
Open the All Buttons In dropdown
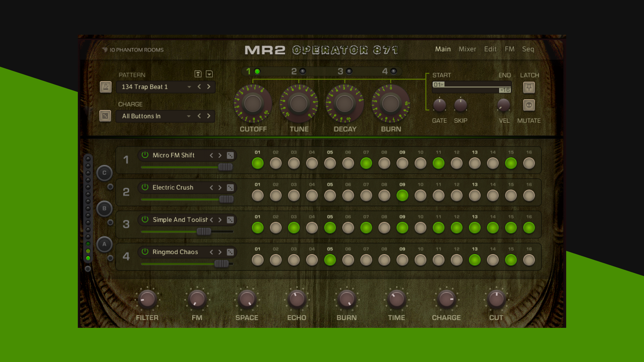coord(189,116)
